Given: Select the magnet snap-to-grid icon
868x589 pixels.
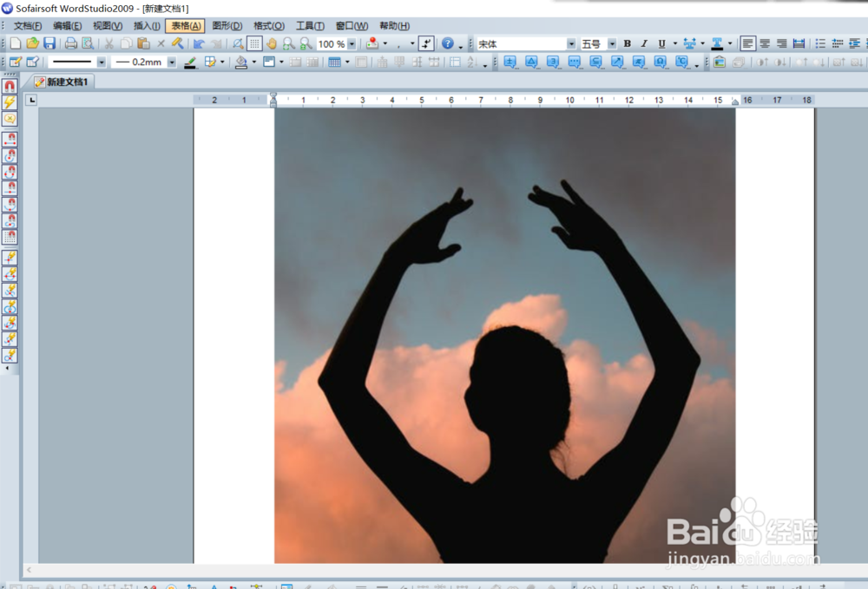Looking at the screenshot, I should (x=10, y=238).
